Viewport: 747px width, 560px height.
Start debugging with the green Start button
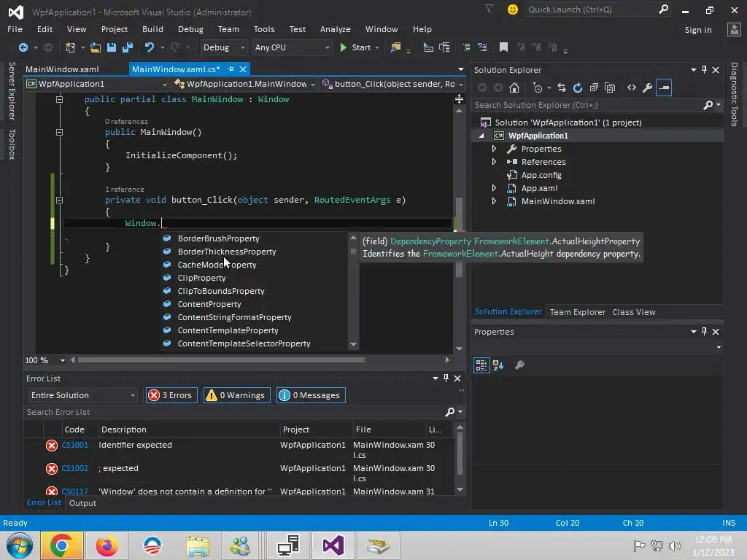click(x=356, y=47)
